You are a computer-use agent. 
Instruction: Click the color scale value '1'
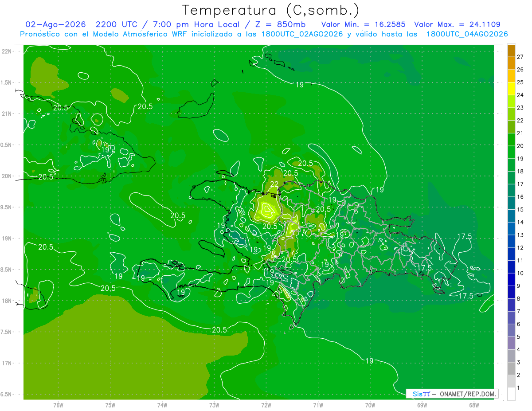518,388
